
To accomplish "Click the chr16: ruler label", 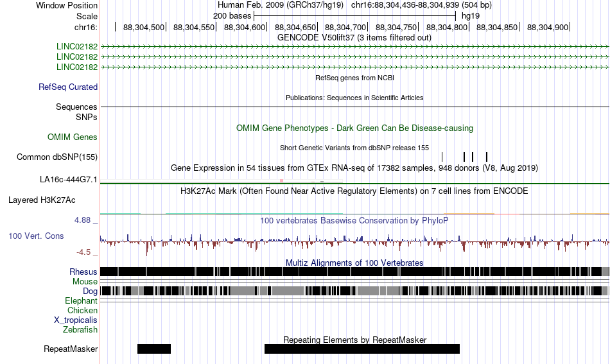I will (85, 27).
